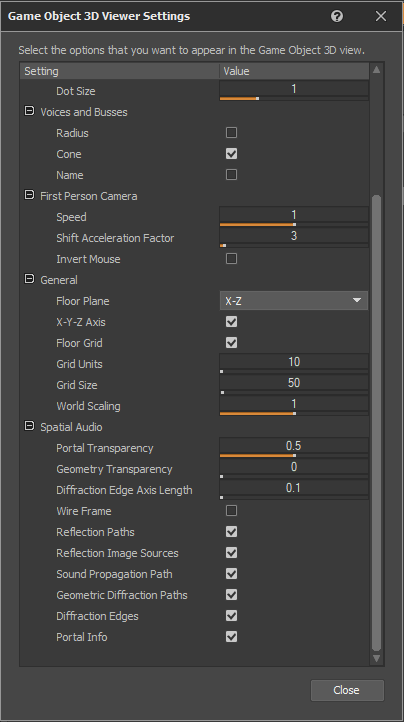Click the scrollbar up arrow
This screenshot has width=404, height=722.
pyautogui.click(x=376, y=70)
